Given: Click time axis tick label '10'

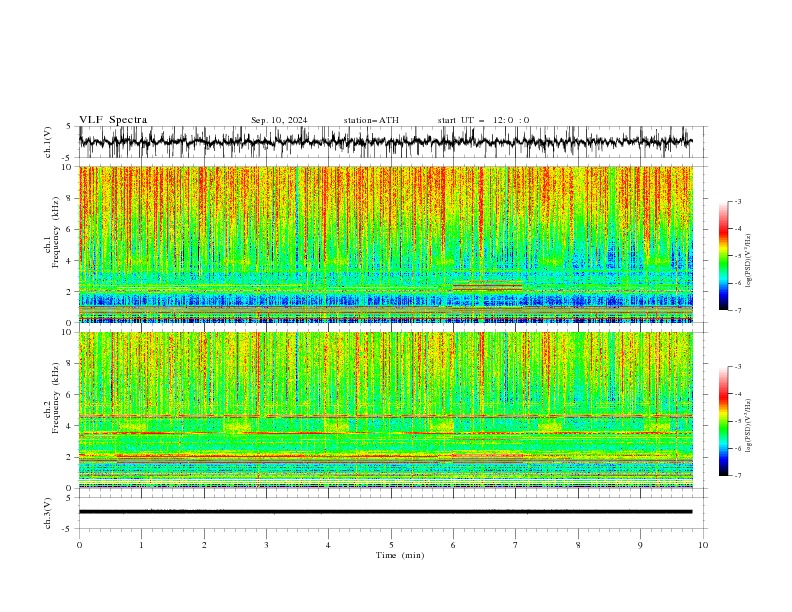Looking at the screenshot, I should tap(703, 545).
